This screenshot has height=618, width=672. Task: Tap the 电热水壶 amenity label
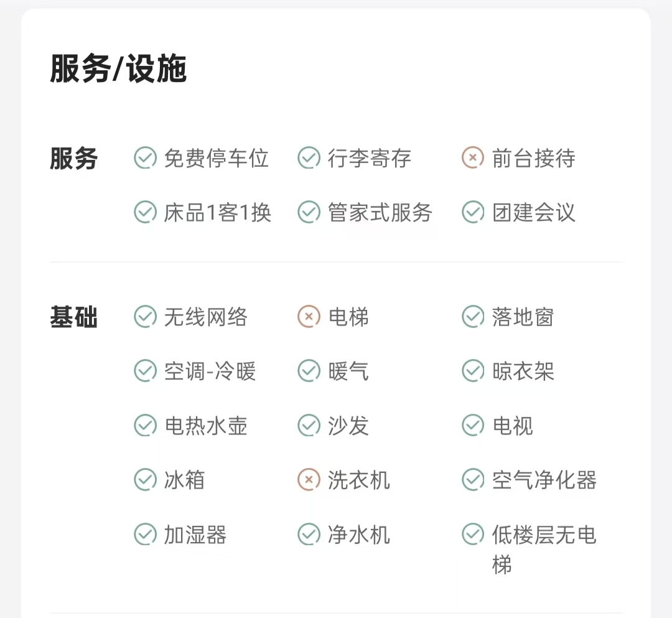point(206,426)
